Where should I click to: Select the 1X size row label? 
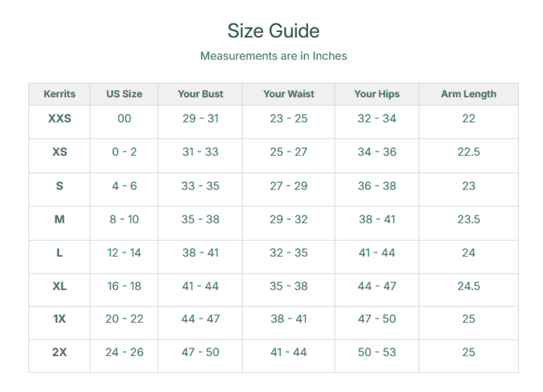(59, 319)
